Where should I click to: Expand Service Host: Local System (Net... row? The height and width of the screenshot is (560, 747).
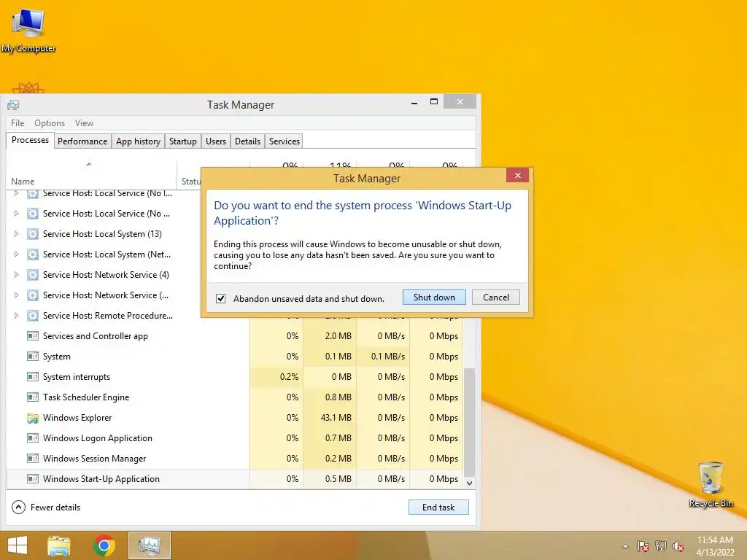[x=16, y=254]
